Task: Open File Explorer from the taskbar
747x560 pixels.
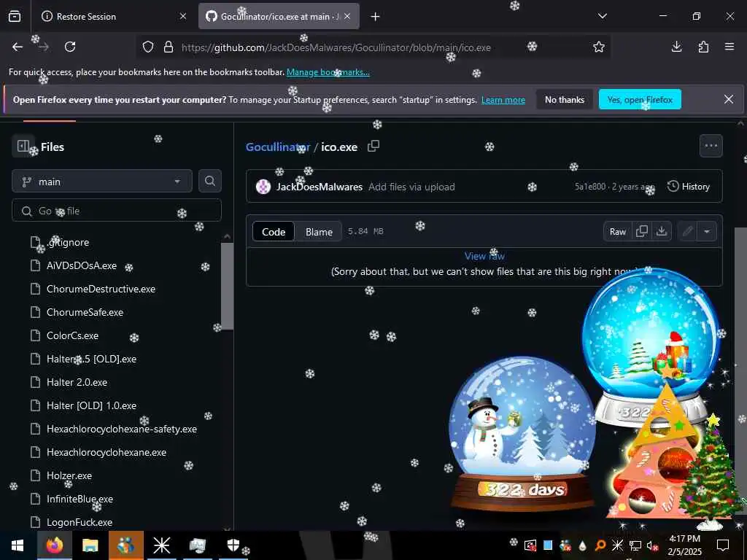Action: pyautogui.click(x=90, y=545)
